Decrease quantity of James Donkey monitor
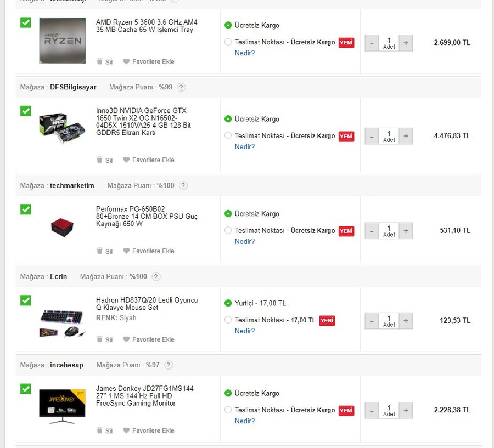This screenshot has width=494, height=448. (x=372, y=411)
